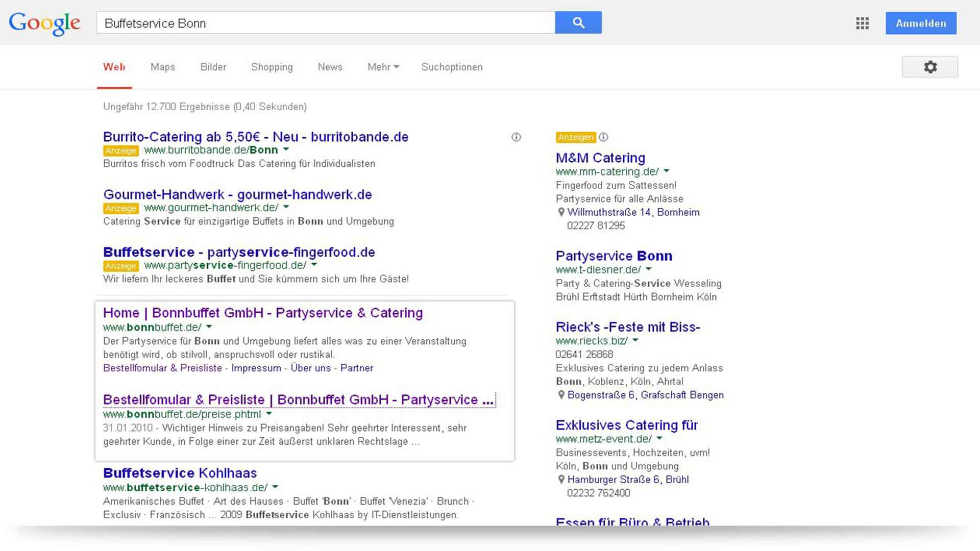Open the Google apps grid icon
980x551 pixels.
[x=862, y=23]
